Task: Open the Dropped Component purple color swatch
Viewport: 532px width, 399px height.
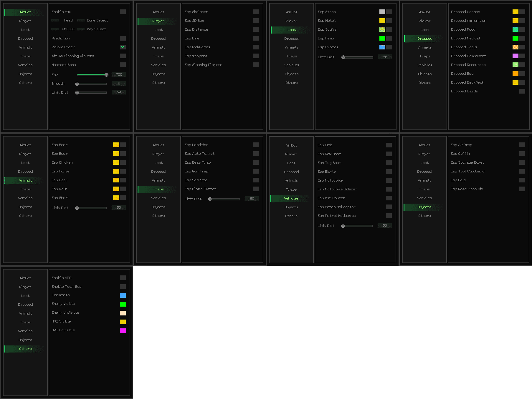Action: [x=515, y=56]
